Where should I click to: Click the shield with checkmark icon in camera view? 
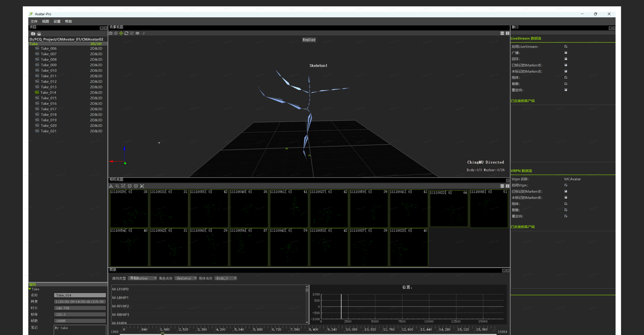(x=129, y=186)
